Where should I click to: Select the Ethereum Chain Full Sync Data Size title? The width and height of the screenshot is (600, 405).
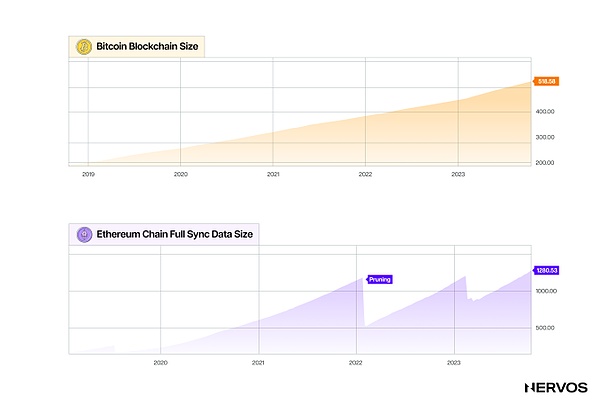click(174, 234)
